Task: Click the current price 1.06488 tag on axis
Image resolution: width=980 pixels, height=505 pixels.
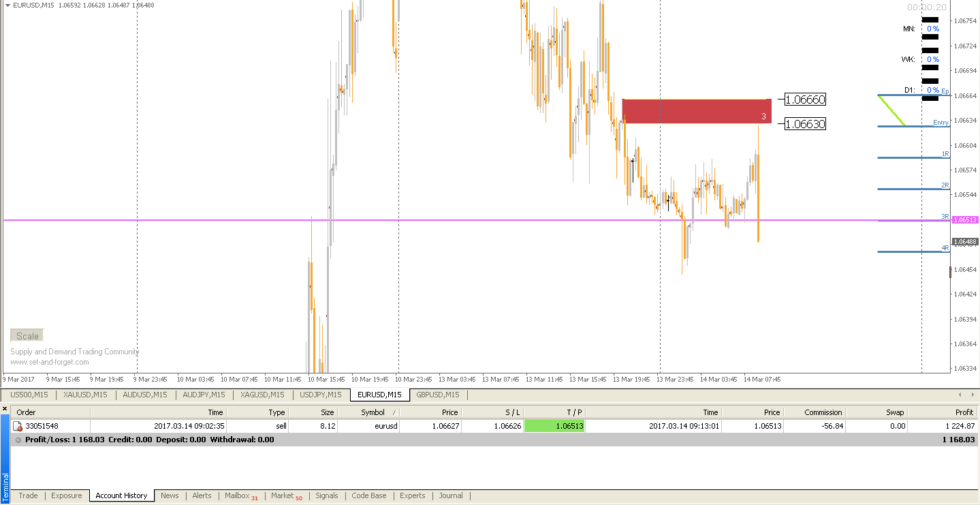Action: pos(966,242)
